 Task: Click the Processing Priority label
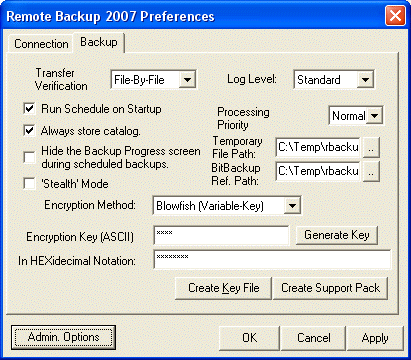pyautogui.click(x=243, y=118)
